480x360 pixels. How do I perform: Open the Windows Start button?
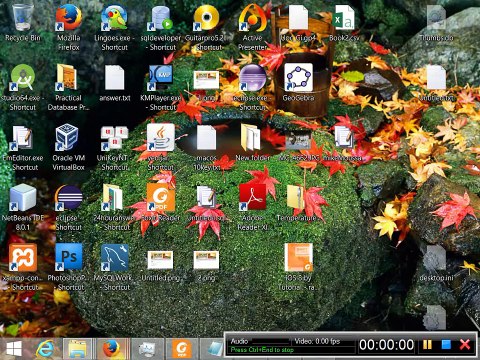coord(14,349)
